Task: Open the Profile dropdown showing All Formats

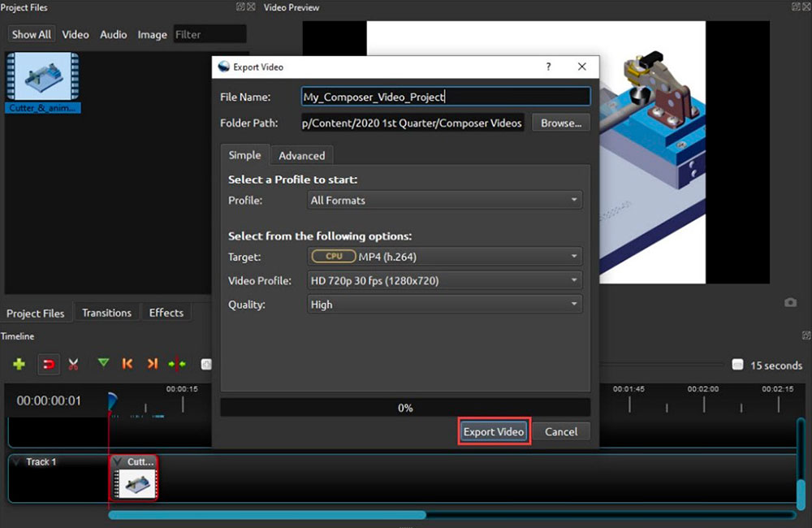Action: click(444, 200)
